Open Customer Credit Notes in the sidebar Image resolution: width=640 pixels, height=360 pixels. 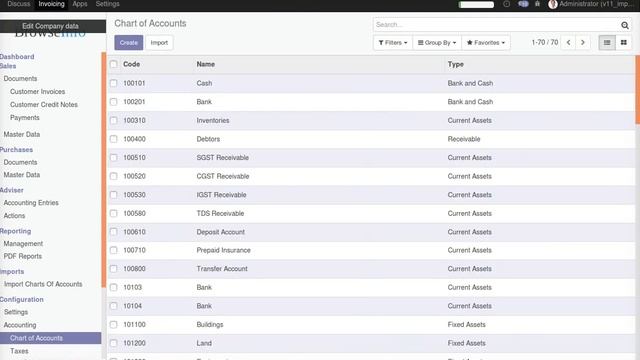pyautogui.click(x=44, y=104)
